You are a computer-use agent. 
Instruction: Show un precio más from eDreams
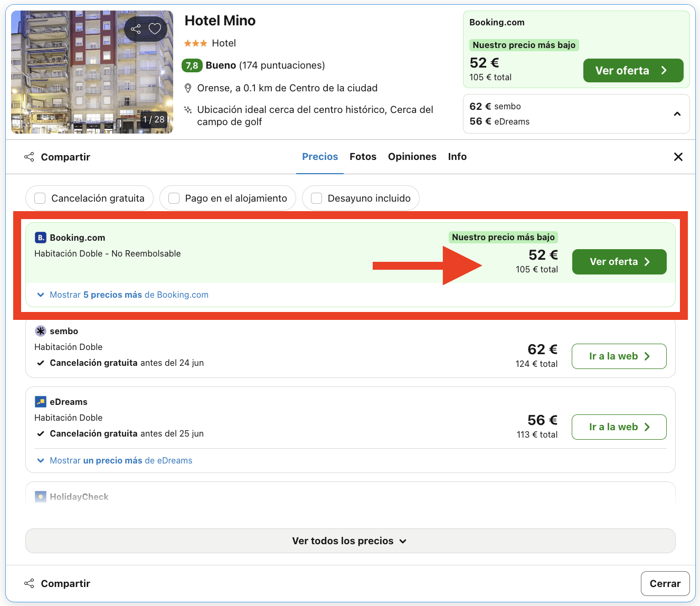(x=121, y=460)
